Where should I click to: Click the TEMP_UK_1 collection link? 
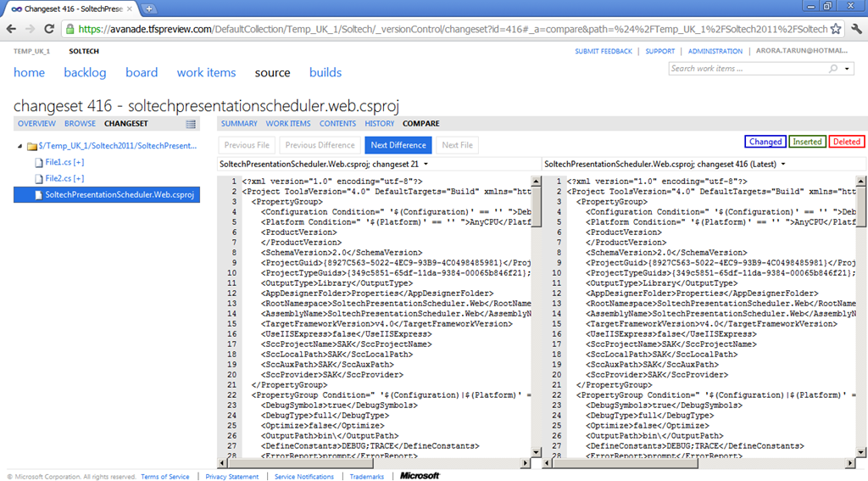coord(31,51)
